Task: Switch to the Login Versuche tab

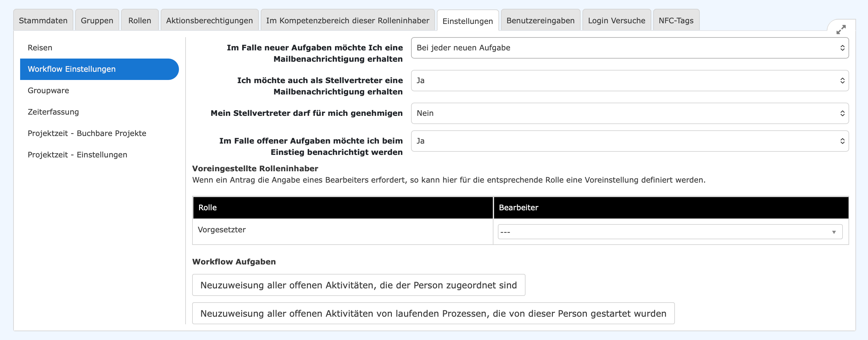Action: click(x=616, y=20)
